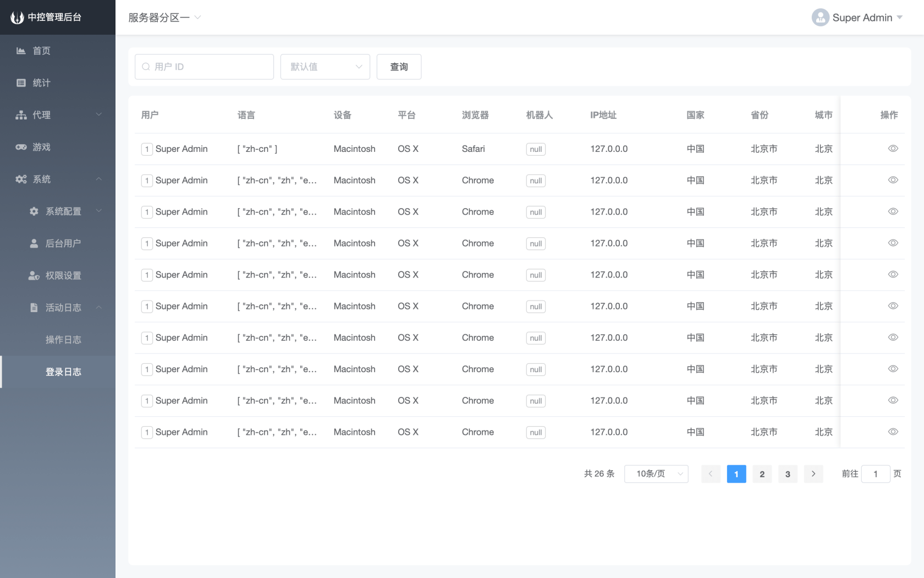Image resolution: width=924 pixels, height=578 pixels.
Task: Open the 服务器分区一 server dropdown
Action: coord(164,18)
